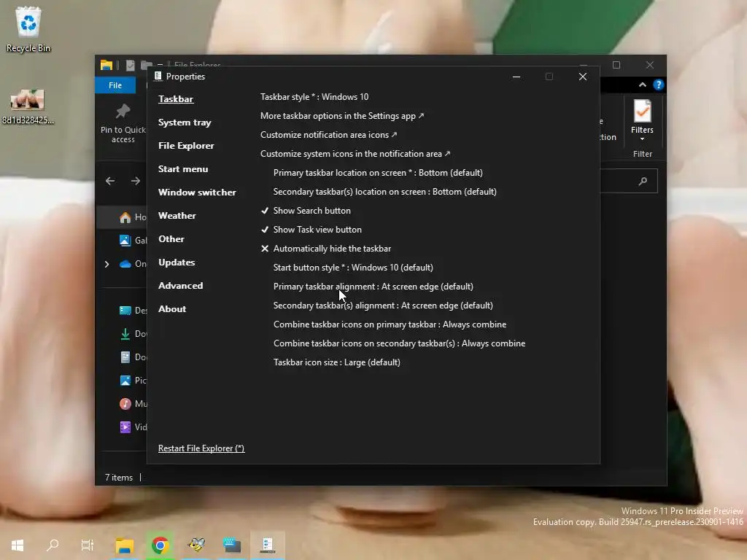Viewport: 747px width, 560px height.
Task: Open the Filters dropdown in File Explorer
Action: pos(642,120)
